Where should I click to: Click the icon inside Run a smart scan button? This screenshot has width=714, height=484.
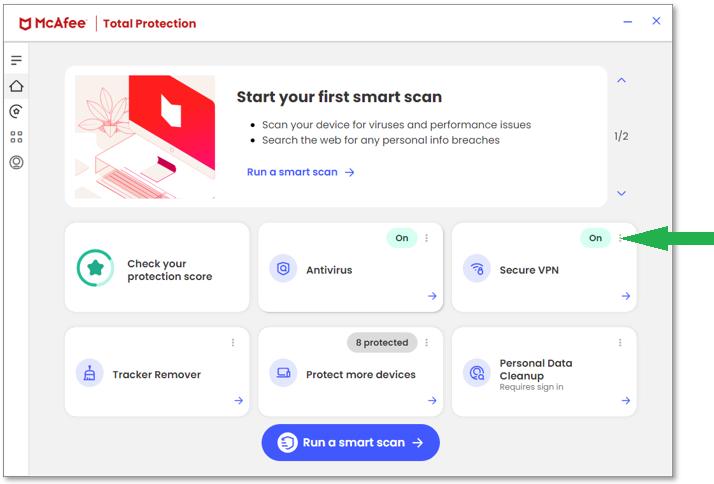point(287,442)
